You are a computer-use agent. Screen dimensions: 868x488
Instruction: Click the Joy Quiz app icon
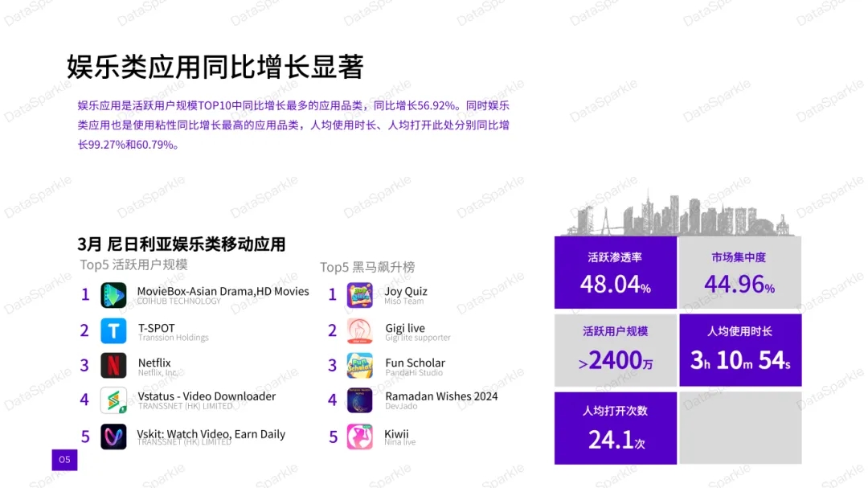(358, 294)
